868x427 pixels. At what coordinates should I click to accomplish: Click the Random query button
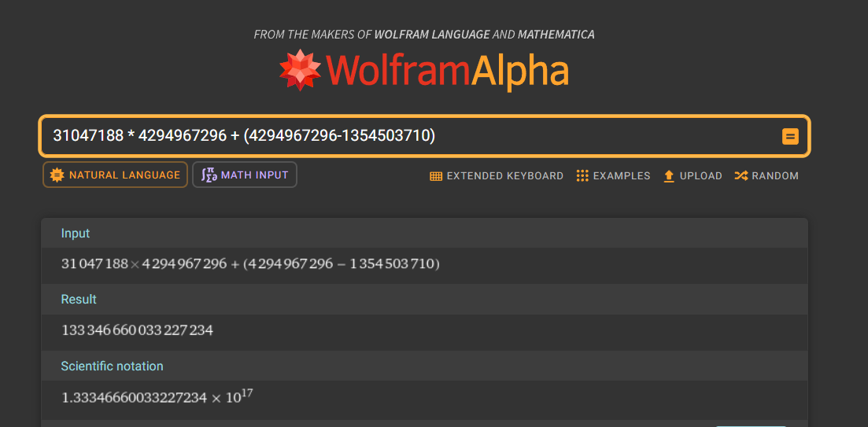[766, 176]
